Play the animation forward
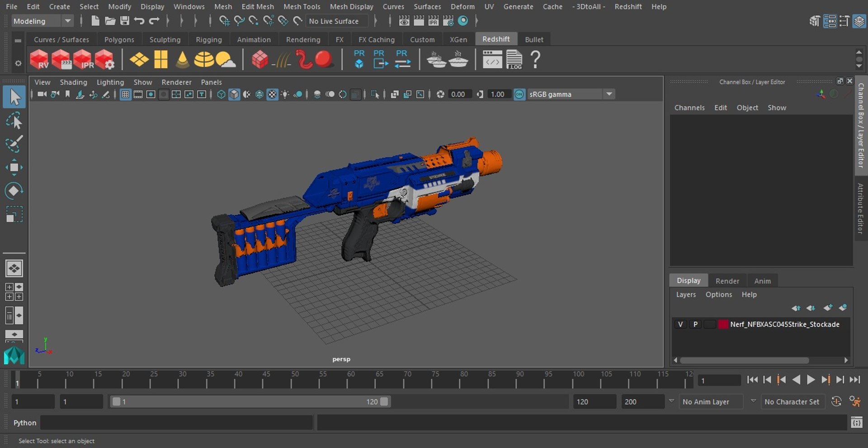 pyautogui.click(x=811, y=380)
